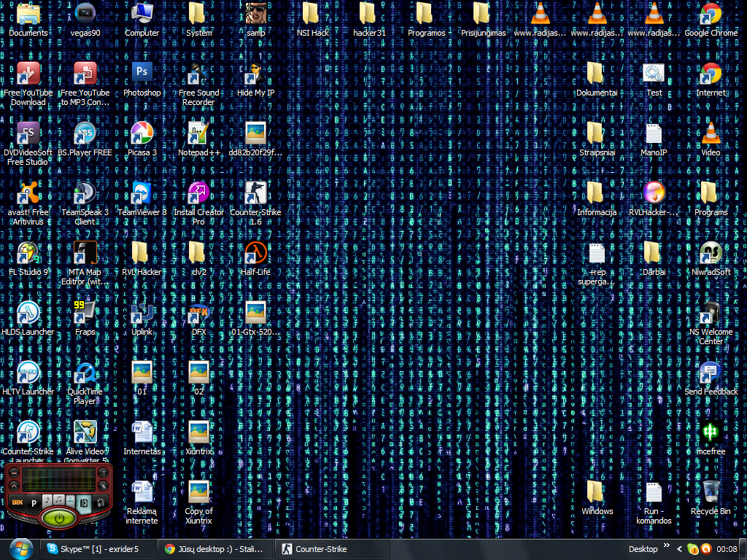This screenshot has height=560, width=747.
Task: Open the RVLHacker colorful sphere file
Action: click(x=654, y=200)
